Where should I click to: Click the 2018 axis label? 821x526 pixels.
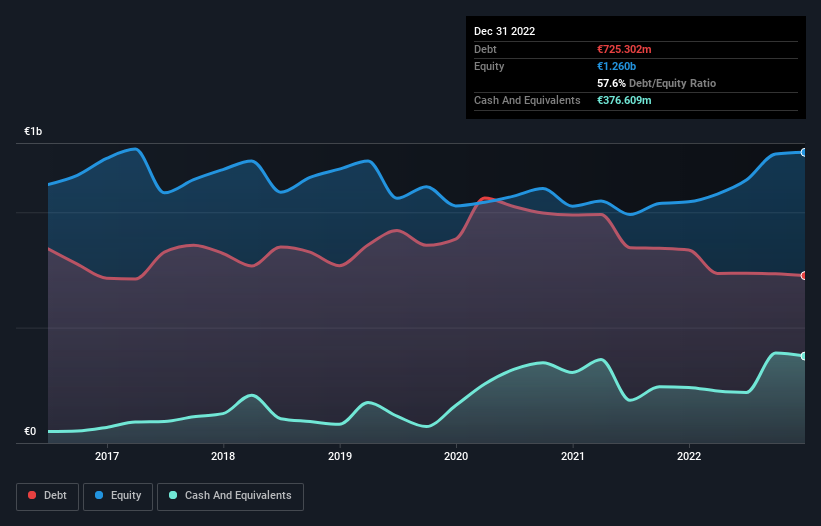[223, 456]
